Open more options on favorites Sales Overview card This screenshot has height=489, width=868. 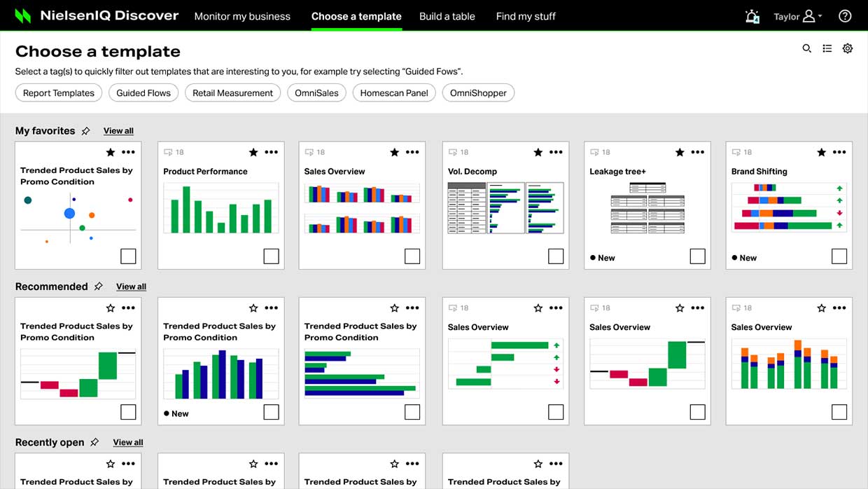(412, 152)
